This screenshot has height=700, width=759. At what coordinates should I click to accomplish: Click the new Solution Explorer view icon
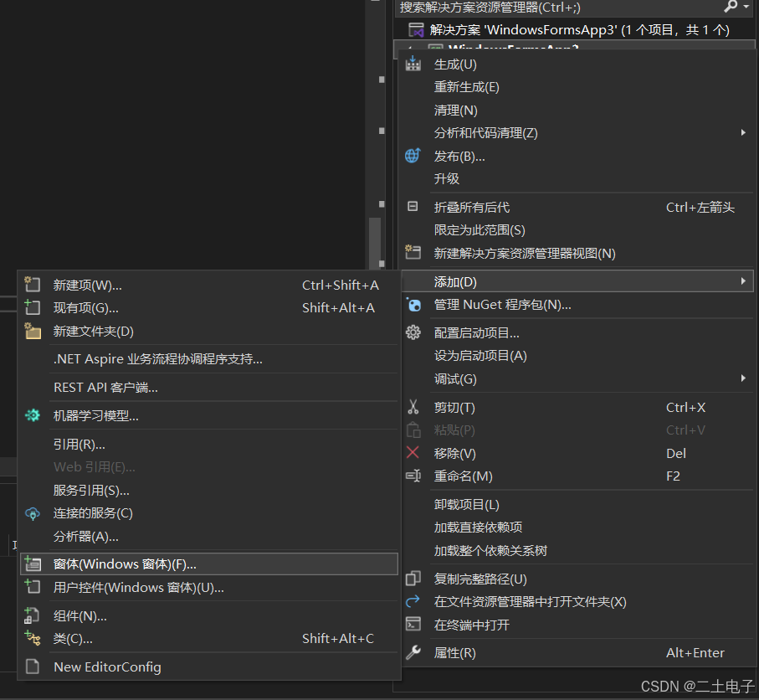pyautogui.click(x=413, y=252)
